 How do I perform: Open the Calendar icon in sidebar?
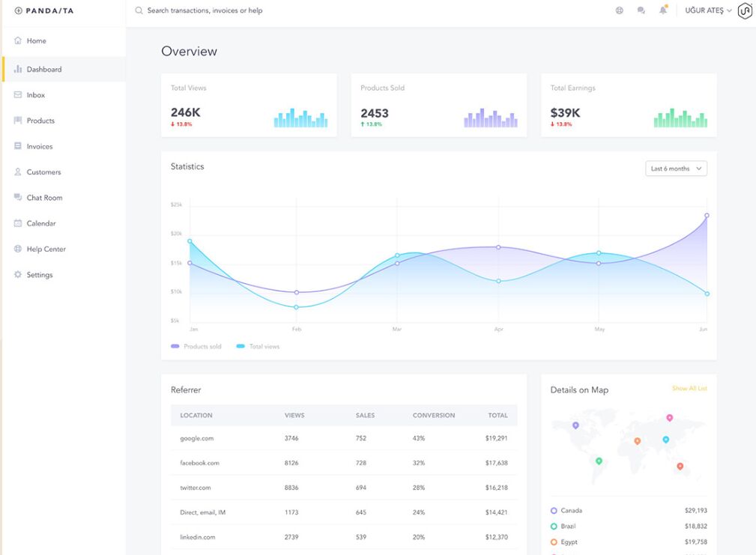17,222
